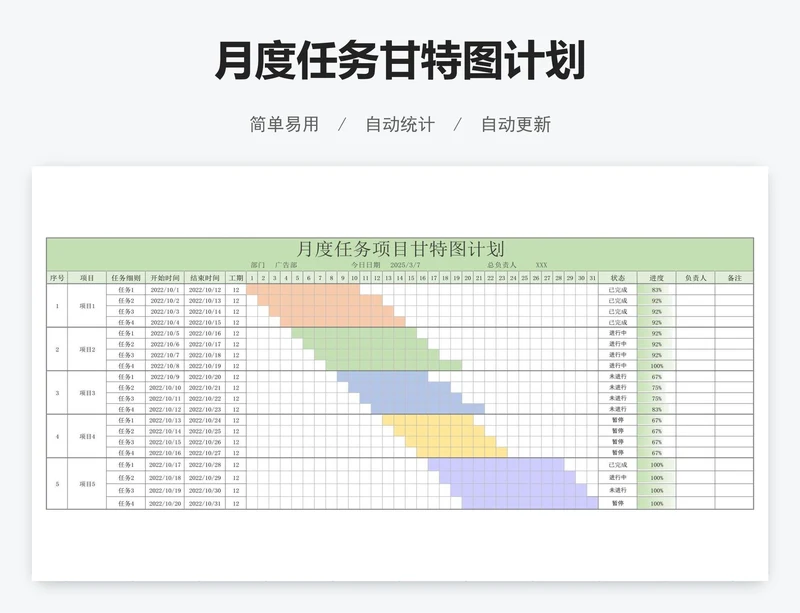
Task: Click the XXX person-in-charge value
Action: click(x=541, y=265)
